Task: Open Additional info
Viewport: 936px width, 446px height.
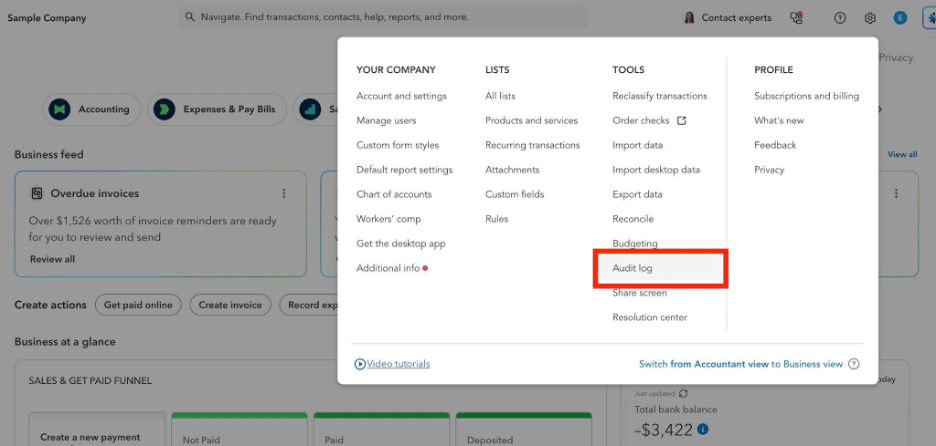Action: click(388, 268)
